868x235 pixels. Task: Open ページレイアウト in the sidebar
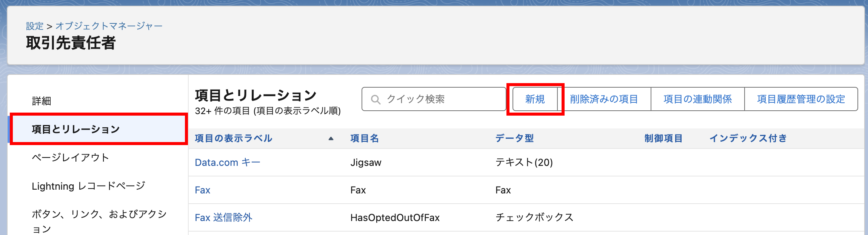(x=71, y=158)
